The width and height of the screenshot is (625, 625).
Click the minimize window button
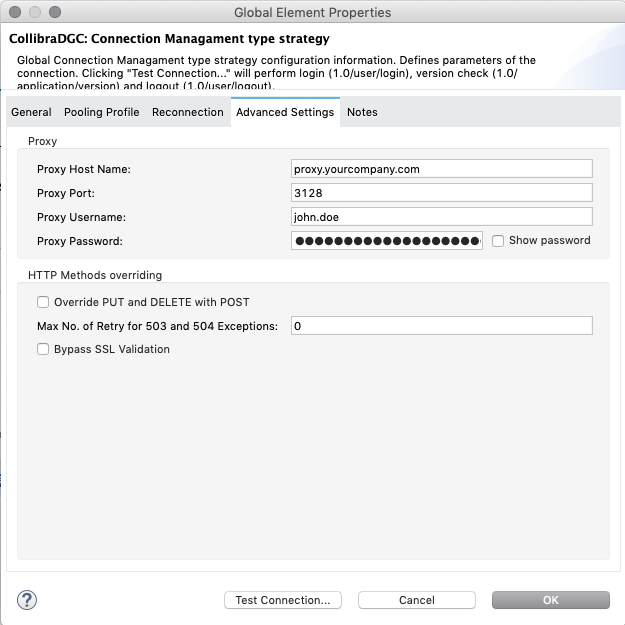click(x=34, y=13)
